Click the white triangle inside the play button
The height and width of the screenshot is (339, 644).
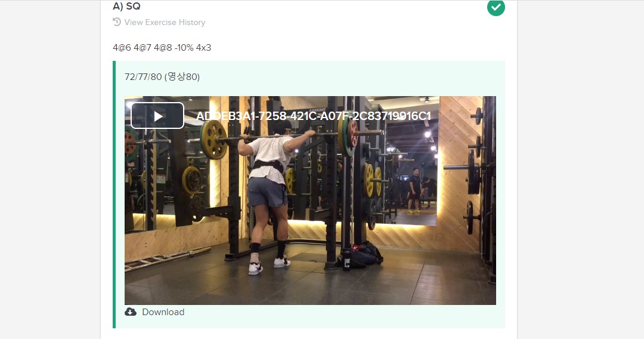tap(158, 116)
